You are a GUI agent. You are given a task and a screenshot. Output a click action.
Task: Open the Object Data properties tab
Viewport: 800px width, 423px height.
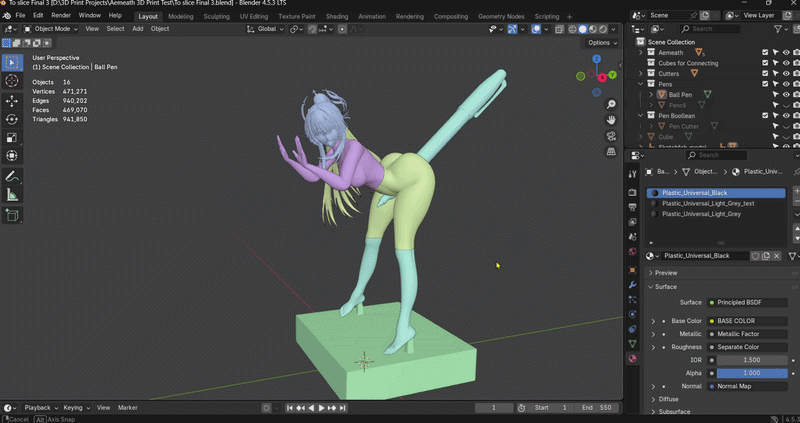point(633,344)
